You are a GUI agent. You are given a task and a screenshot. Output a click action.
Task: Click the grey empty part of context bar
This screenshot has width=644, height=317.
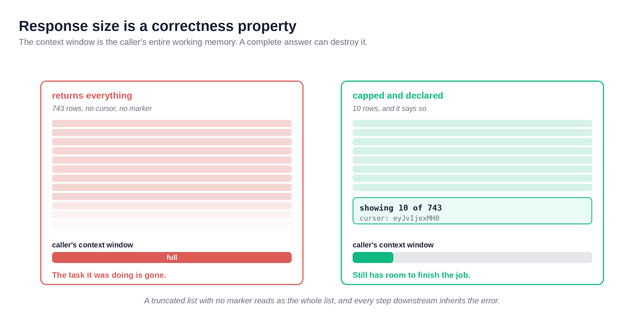(x=493, y=257)
